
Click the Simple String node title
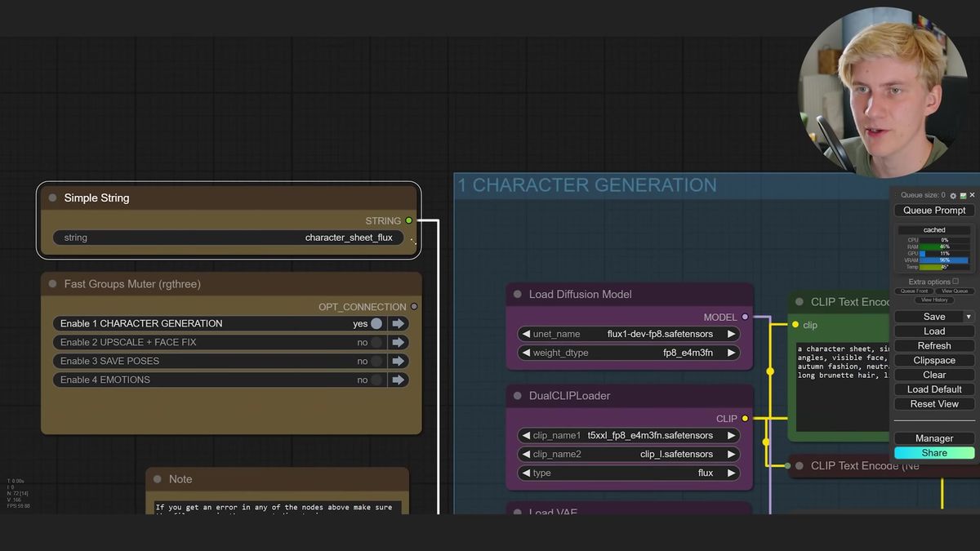coord(96,198)
